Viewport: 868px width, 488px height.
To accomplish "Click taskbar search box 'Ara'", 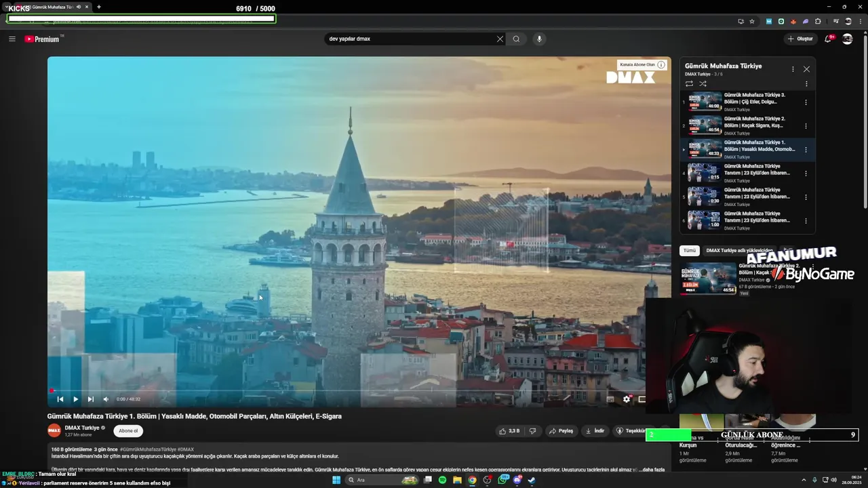I will pyautogui.click(x=381, y=480).
